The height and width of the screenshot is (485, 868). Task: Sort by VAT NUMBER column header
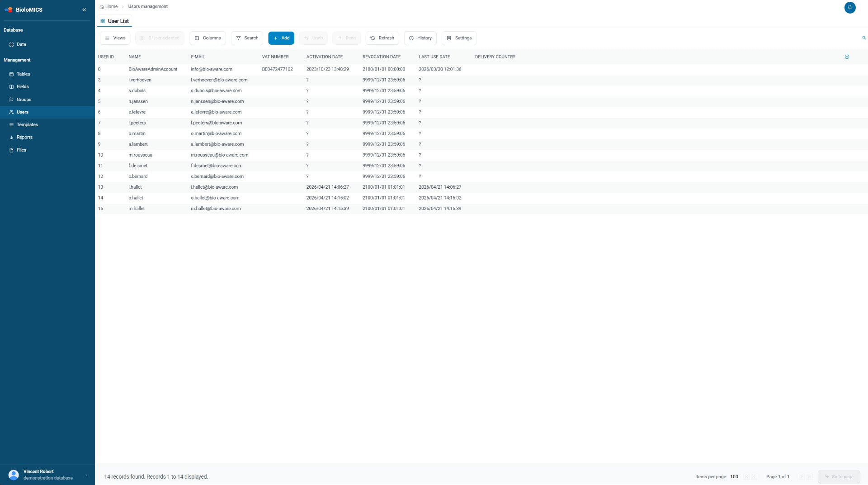tap(275, 57)
